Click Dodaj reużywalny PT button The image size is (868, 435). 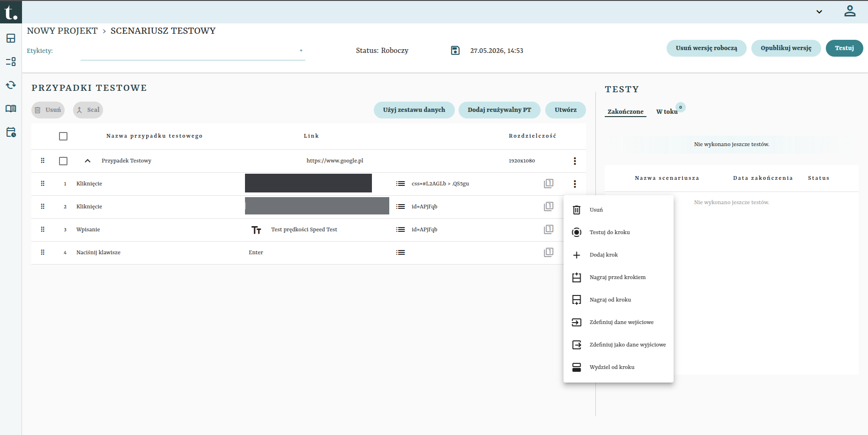(499, 110)
